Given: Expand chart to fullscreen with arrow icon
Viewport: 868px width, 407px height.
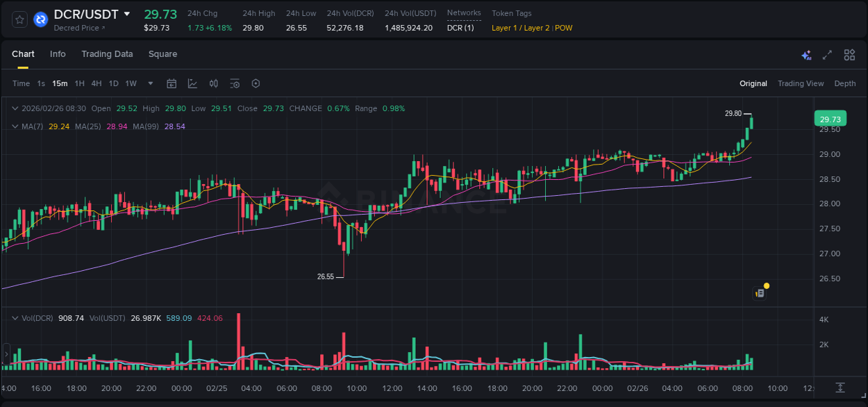Looking at the screenshot, I should tap(827, 54).
